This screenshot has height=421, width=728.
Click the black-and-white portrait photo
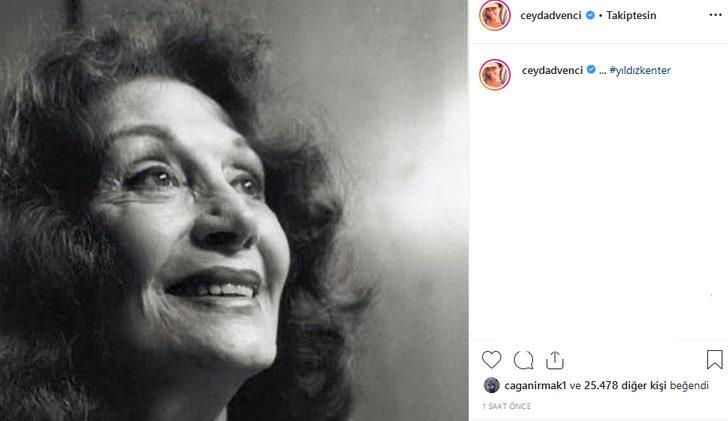[234, 210]
